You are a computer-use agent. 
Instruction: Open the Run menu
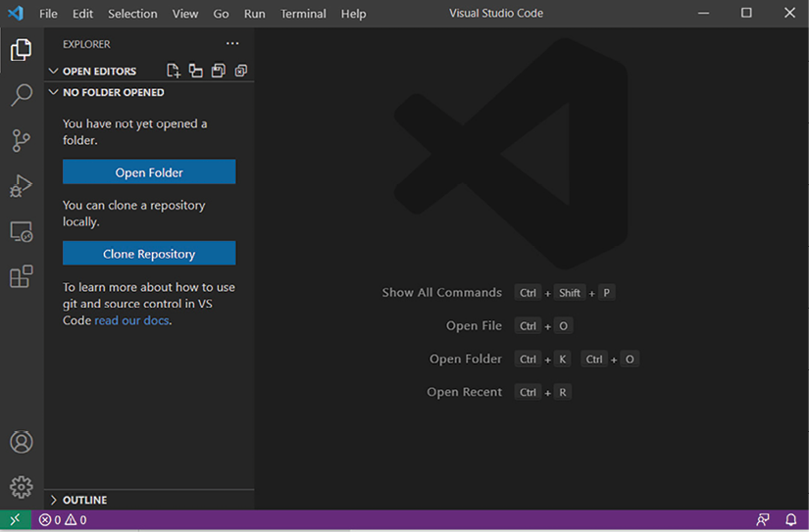click(x=254, y=14)
